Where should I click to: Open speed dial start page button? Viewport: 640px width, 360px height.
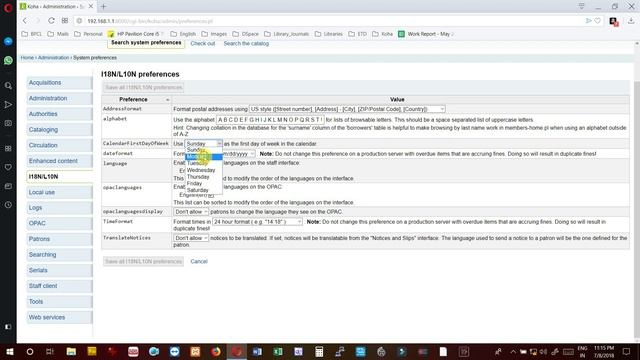(x=65, y=21)
